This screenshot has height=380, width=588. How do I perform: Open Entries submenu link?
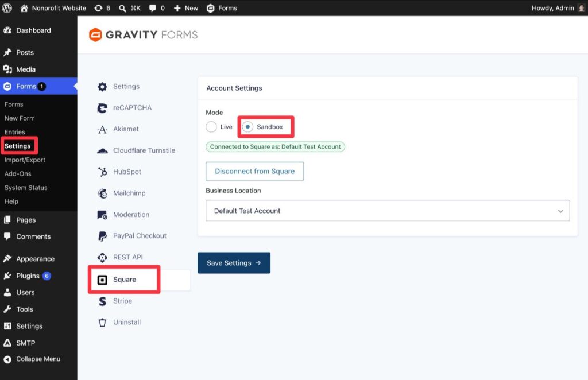14,132
